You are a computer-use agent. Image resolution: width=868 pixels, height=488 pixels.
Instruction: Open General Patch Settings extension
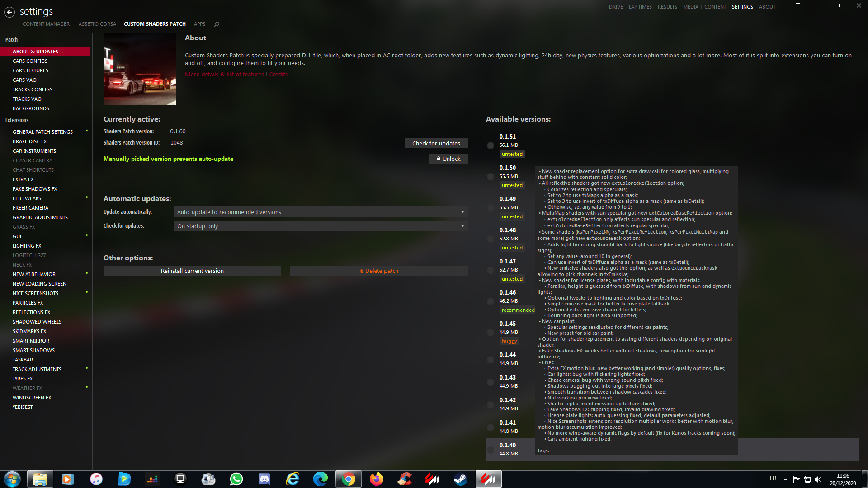click(x=43, y=132)
